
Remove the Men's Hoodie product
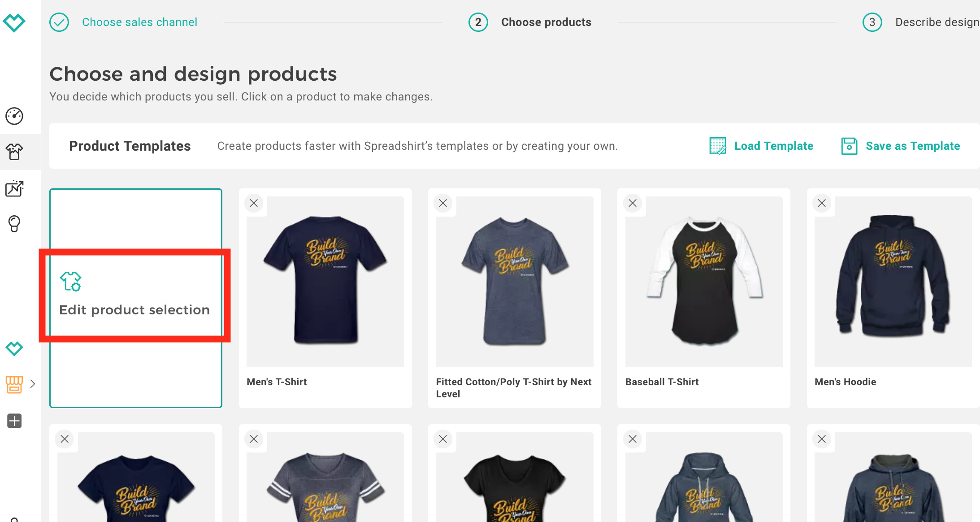pyautogui.click(x=822, y=203)
